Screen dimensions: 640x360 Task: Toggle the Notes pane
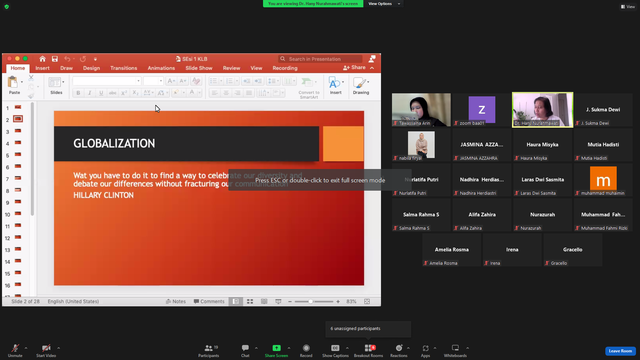176,301
